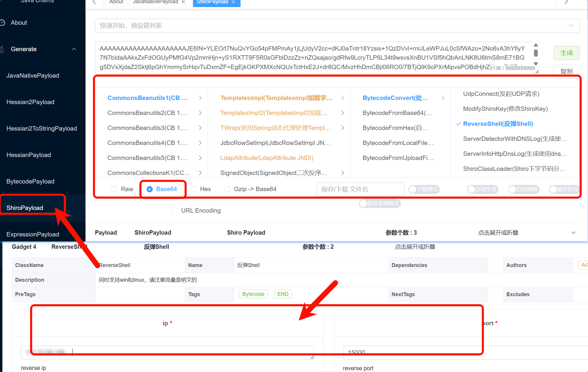Viewport: 588px width, 372px height.
Task: Enable the URL Encoding checkbox
Action: (174, 211)
